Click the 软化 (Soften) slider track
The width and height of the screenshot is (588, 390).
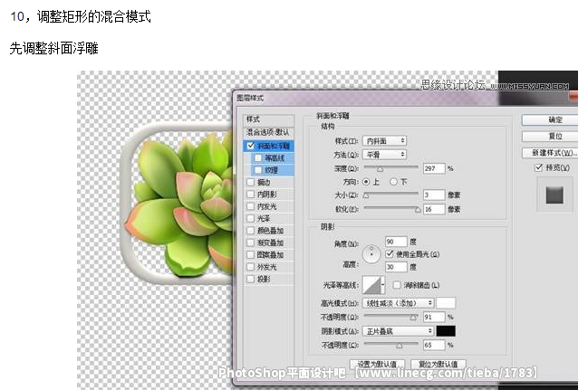[x=391, y=209]
